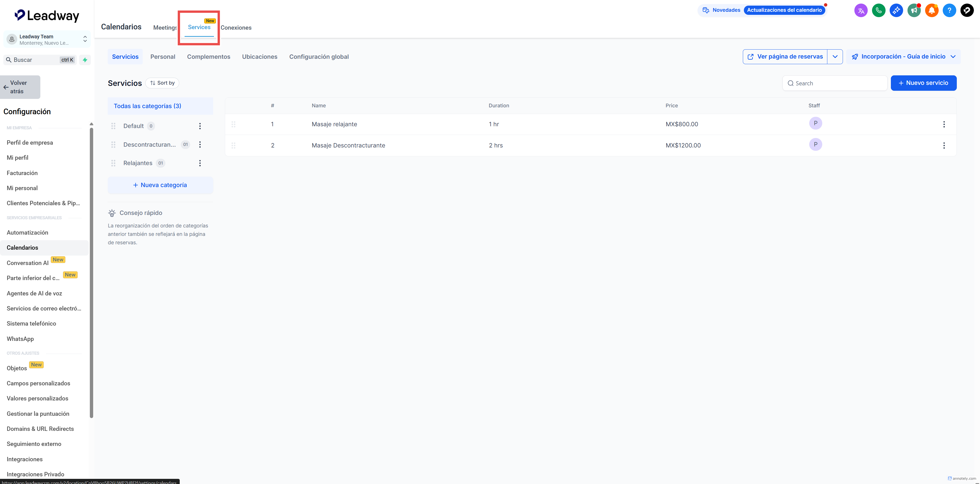This screenshot has width=980, height=484.
Task: Click the services Search input field
Action: 835,83
